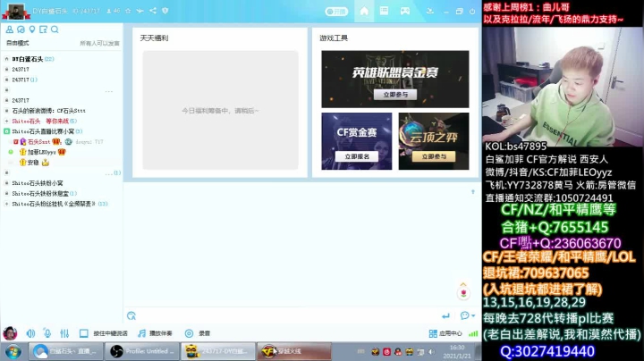Screen dimensions: 644x361
Task: Open the 英雄联盟赏金赛 banner image
Action: pyautogui.click(x=395, y=79)
